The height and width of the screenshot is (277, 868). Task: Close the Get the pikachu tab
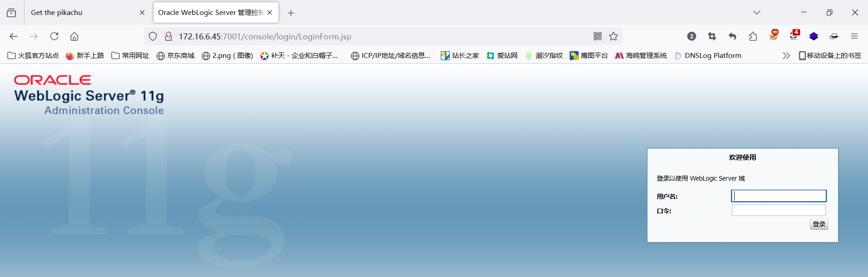(x=142, y=13)
